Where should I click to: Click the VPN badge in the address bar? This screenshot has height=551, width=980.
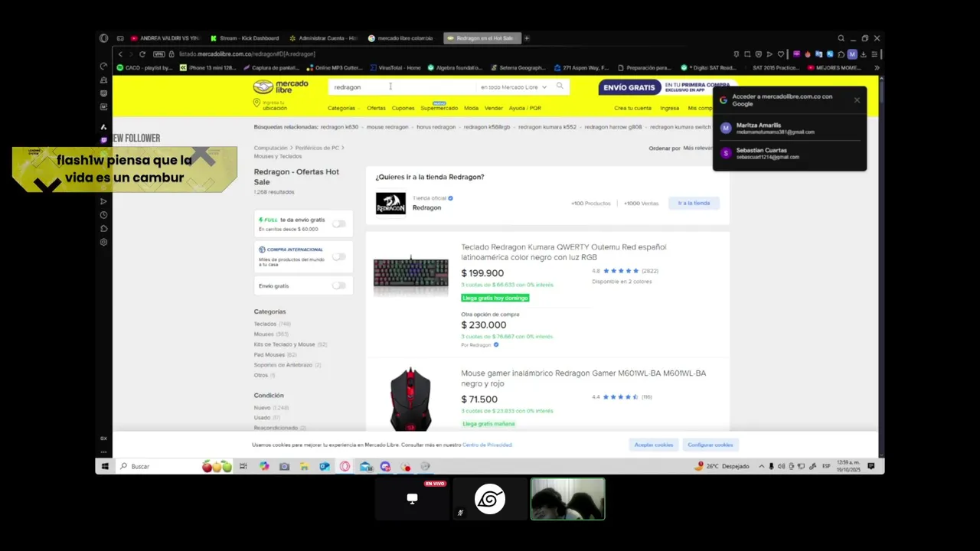pyautogui.click(x=158, y=54)
